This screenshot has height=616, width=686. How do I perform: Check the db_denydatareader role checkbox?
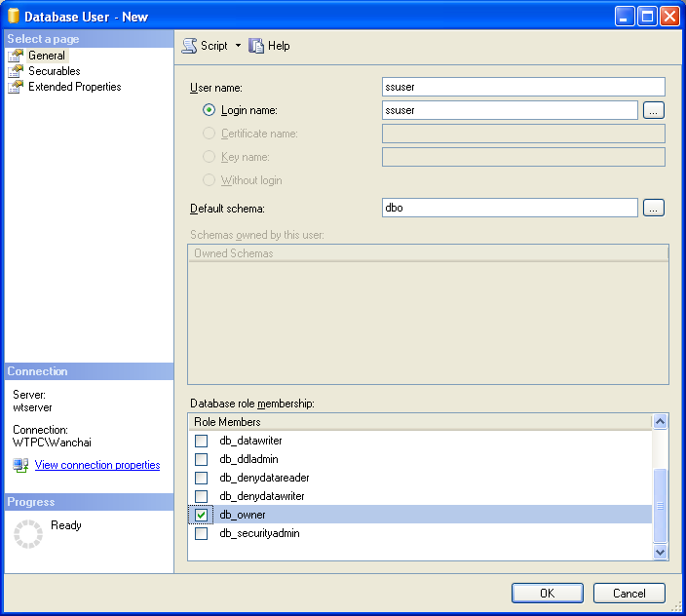[x=202, y=478]
